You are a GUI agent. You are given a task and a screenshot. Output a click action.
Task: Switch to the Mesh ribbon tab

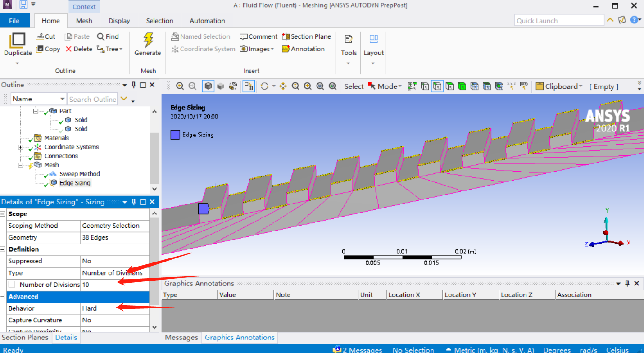(x=84, y=21)
